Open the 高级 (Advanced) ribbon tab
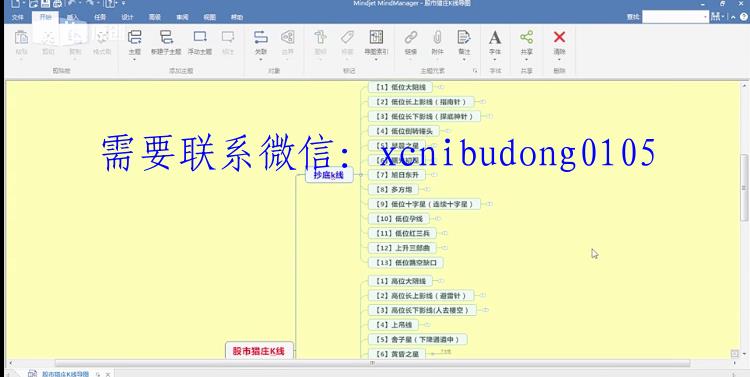Screen dimensions: 750x377 pos(154,17)
